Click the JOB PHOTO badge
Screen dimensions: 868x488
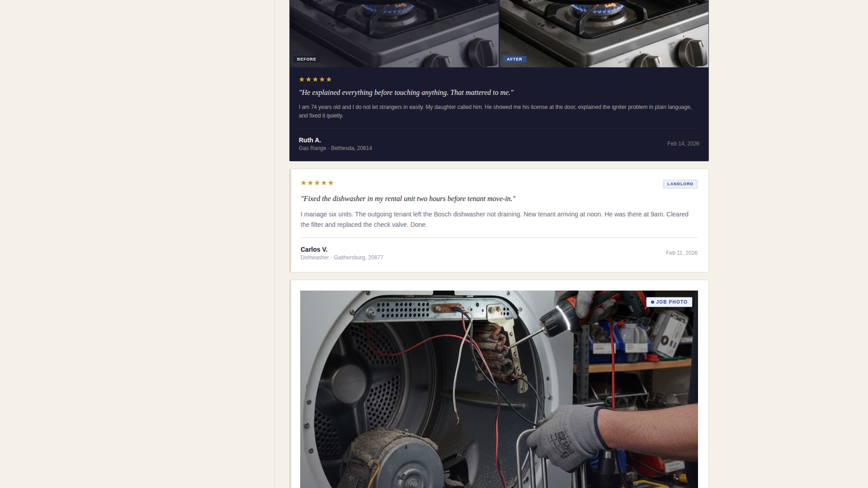pos(669,302)
